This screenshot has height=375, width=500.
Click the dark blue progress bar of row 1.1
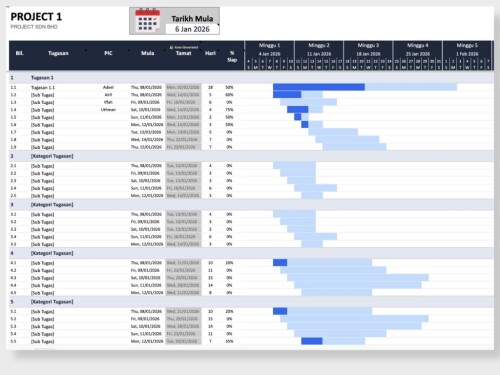[x=319, y=87]
